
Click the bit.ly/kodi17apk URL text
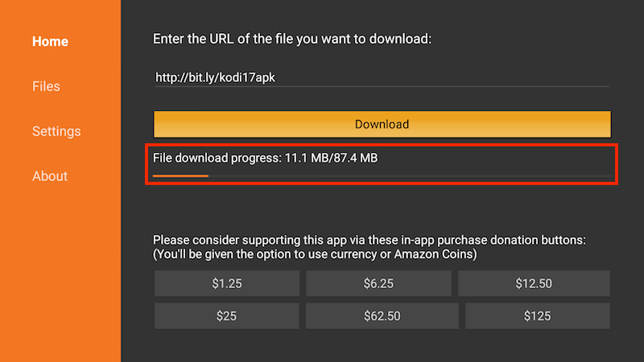[x=215, y=77]
